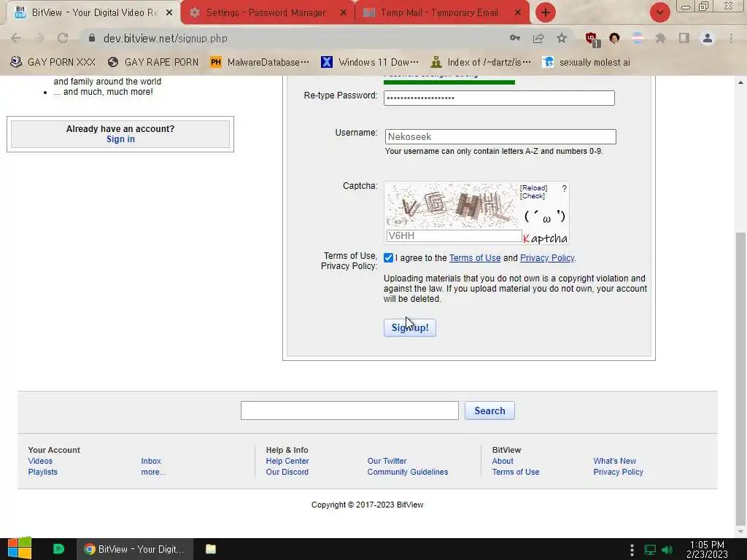The image size is (747, 560).
Task: Open the Windows Start button
Action: click(x=19, y=548)
